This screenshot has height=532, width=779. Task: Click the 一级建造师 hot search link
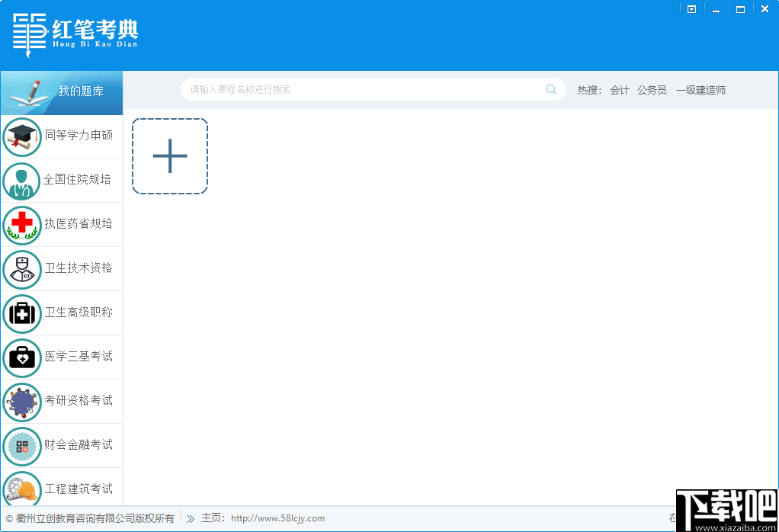pos(700,89)
